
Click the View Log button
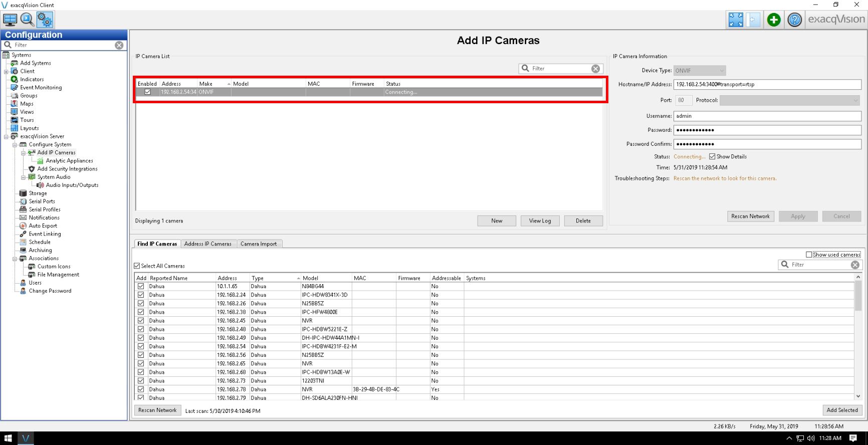click(540, 221)
